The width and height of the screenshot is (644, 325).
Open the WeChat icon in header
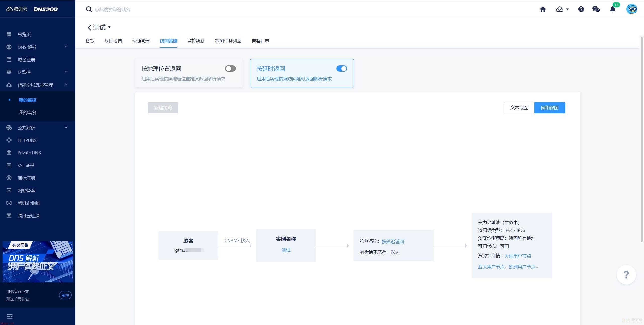pos(596,9)
